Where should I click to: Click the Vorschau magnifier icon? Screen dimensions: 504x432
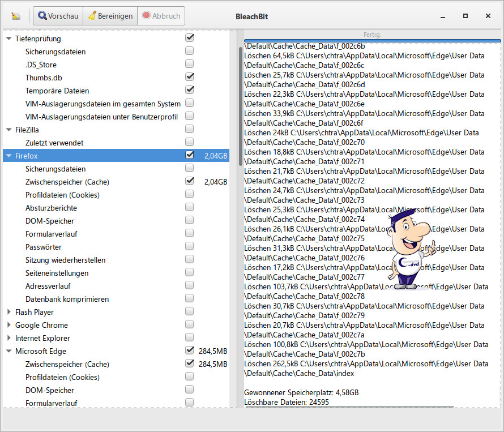coord(42,16)
